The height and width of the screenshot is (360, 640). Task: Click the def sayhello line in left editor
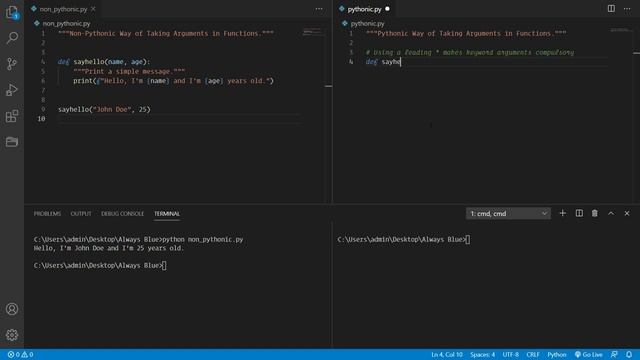(x=104, y=62)
